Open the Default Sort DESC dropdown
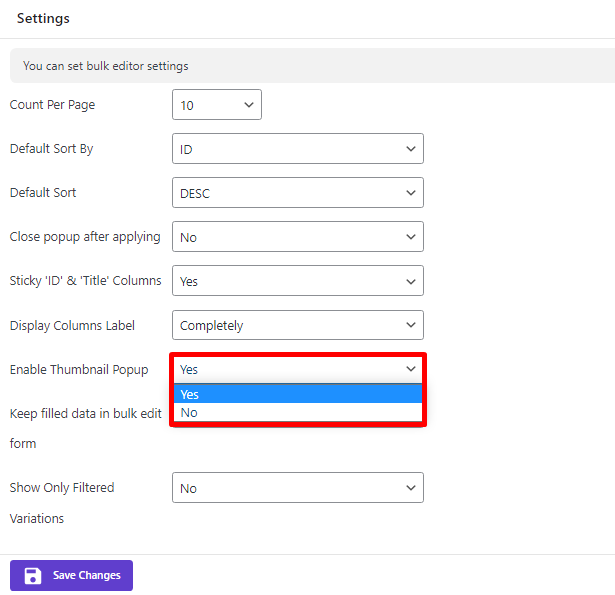615x595 pixels. 298,193
